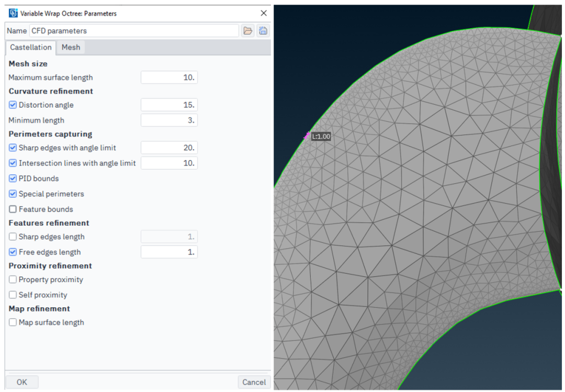Uncheck the PID bounds option
Screen dimensions: 565x392
pyautogui.click(x=13, y=178)
